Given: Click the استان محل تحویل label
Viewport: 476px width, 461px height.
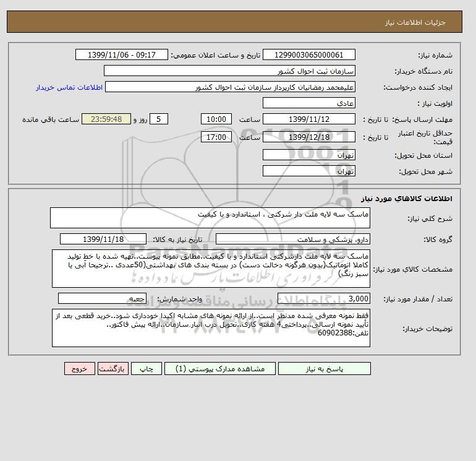Looking at the screenshot, I should pyautogui.click(x=423, y=155).
